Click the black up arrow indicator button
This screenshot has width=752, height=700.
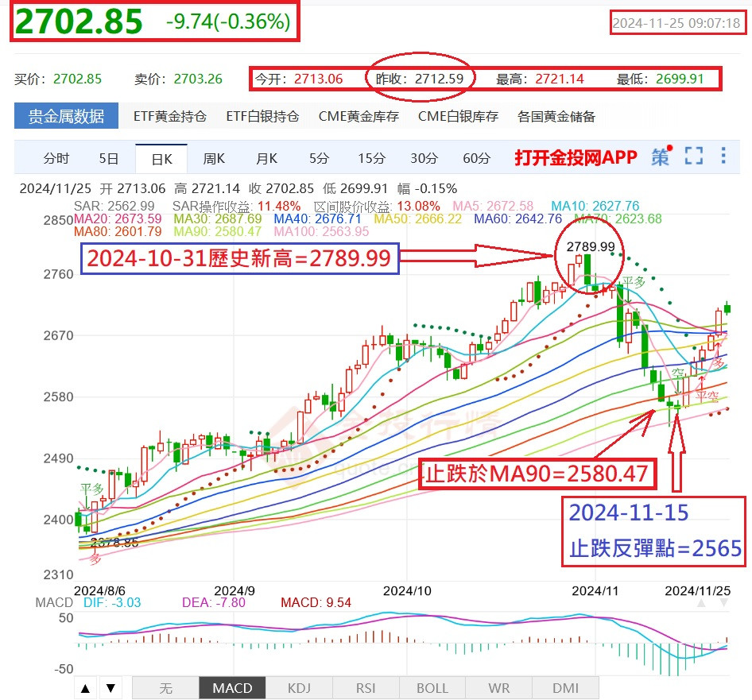[85, 689]
